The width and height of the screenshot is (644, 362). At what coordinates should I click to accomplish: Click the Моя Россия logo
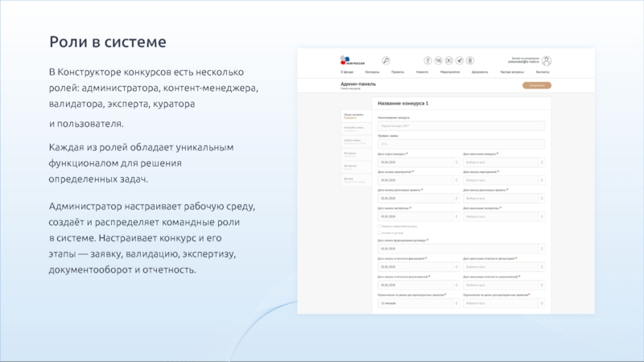(352, 60)
